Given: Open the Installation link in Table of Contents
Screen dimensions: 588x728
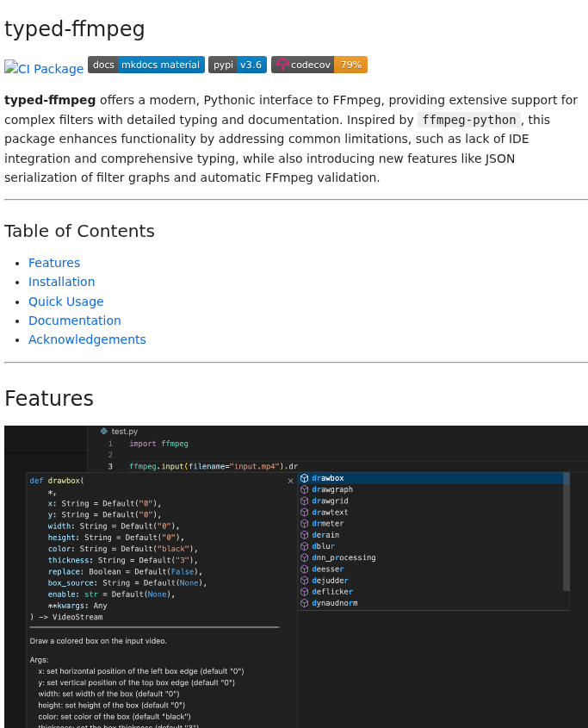Looking at the screenshot, I should 61,282.
